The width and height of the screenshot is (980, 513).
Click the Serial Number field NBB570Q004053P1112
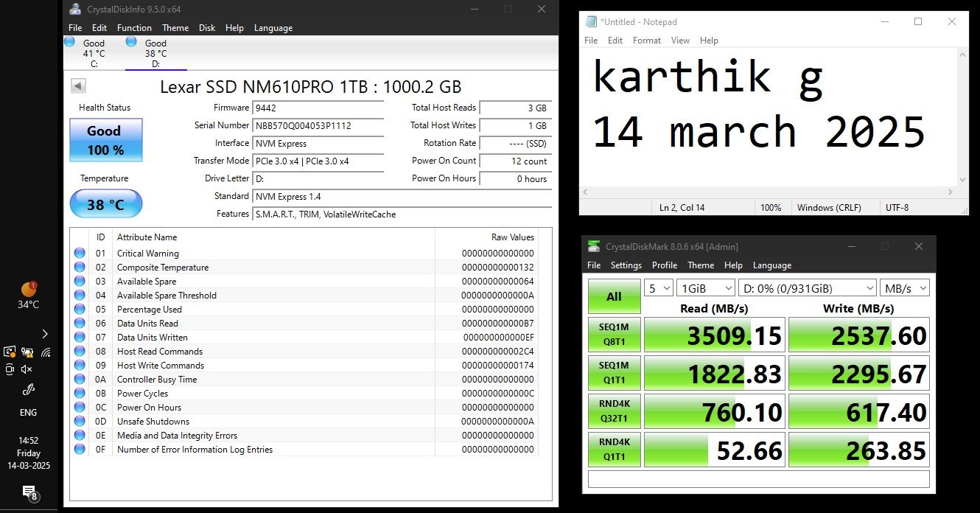pyautogui.click(x=318, y=125)
